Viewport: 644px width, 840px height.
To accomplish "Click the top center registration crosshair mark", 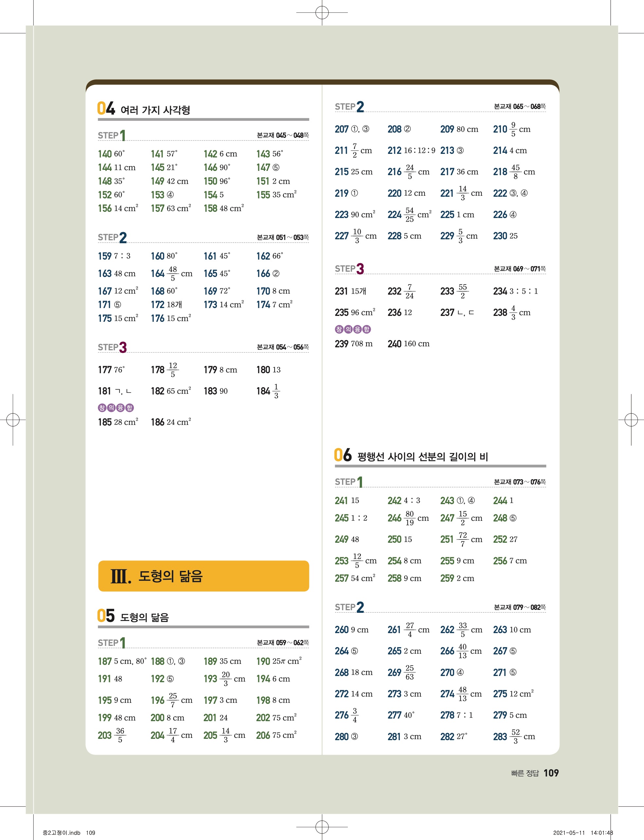I will click(x=322, y=13).
